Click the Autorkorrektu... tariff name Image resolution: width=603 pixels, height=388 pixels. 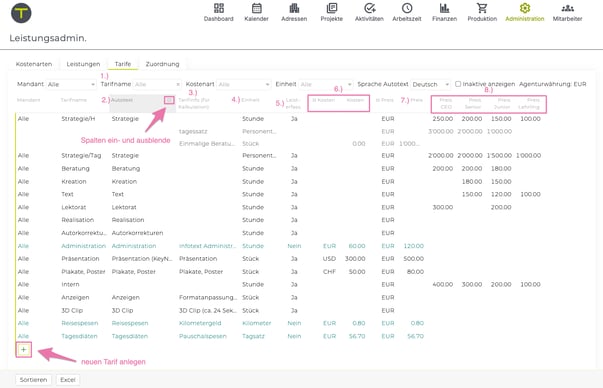[83, 233]
